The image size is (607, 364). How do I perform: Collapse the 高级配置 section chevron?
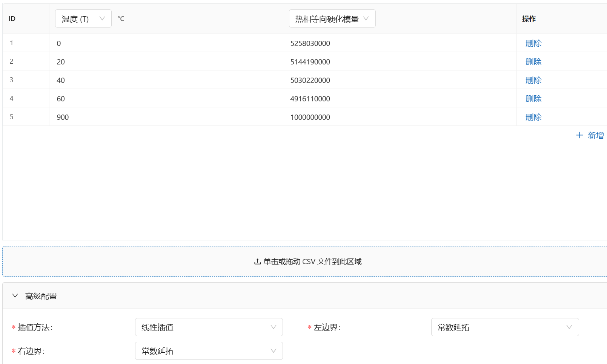coord(15,296)
